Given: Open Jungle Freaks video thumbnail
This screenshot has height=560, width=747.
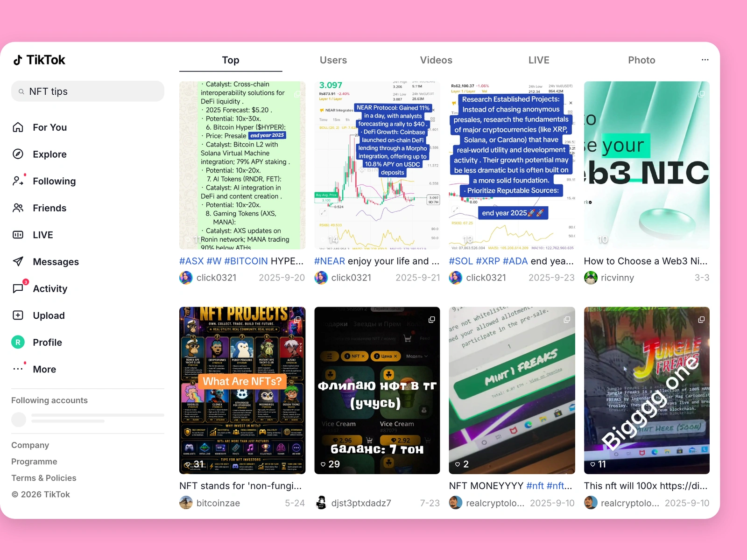Looking at the screenshot, I should [647, 391].
